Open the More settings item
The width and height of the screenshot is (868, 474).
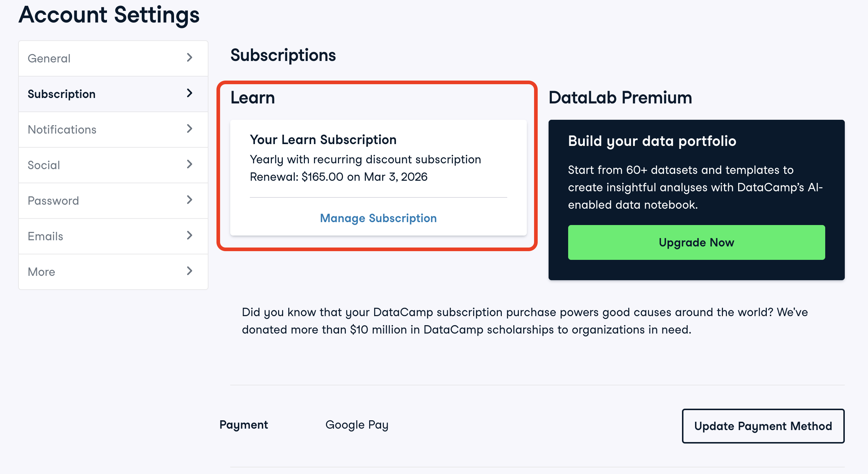42,272
